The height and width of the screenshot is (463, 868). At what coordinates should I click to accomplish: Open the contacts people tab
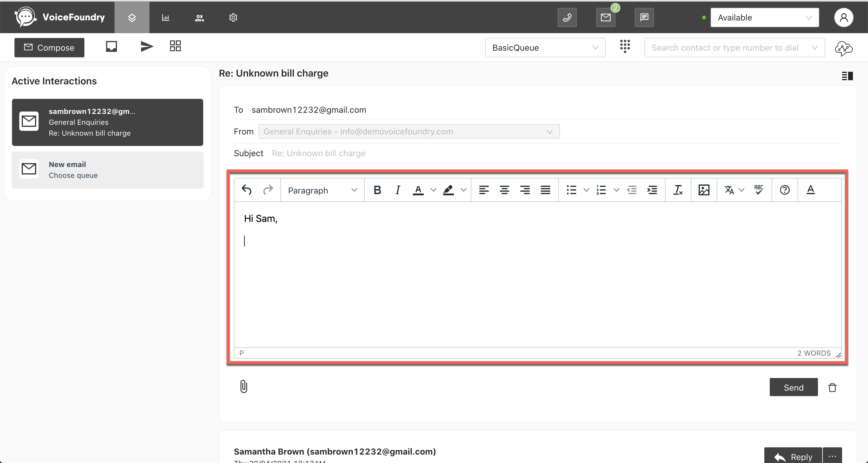click(200, 17)
